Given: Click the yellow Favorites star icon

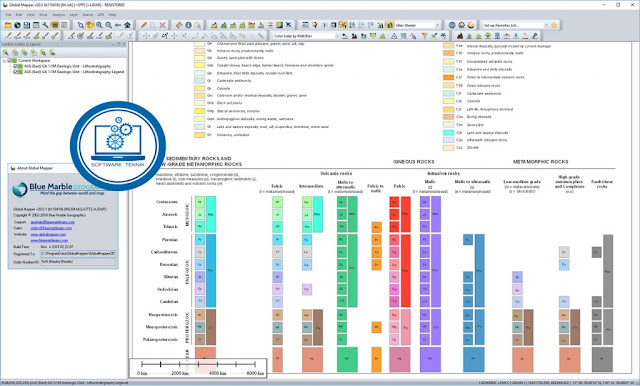Looking at the screenshot, I should 554,25.
